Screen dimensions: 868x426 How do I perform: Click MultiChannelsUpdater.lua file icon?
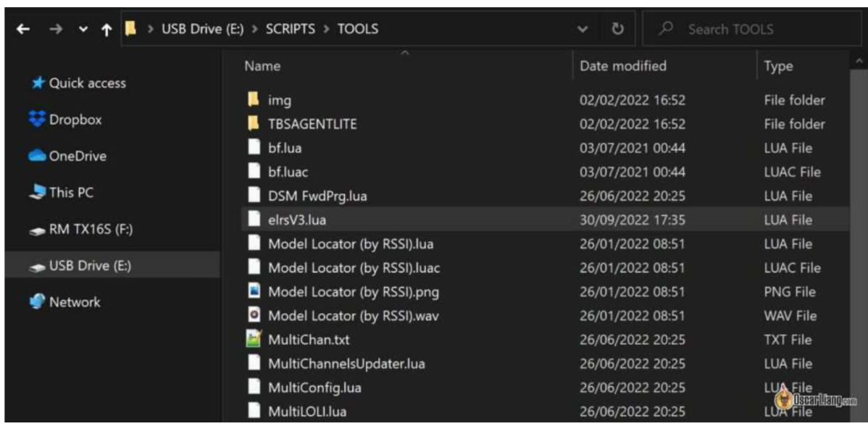(x=254, y=363)
